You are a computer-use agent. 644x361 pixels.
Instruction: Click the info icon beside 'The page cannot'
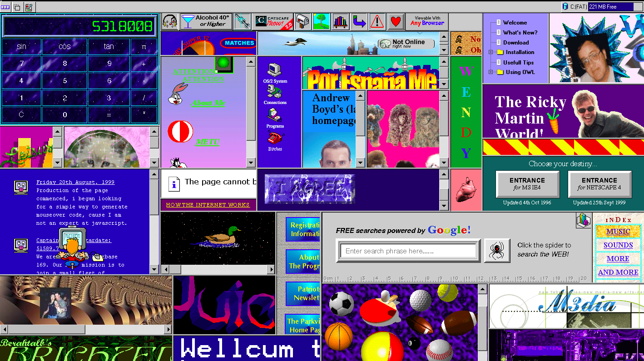174,183
